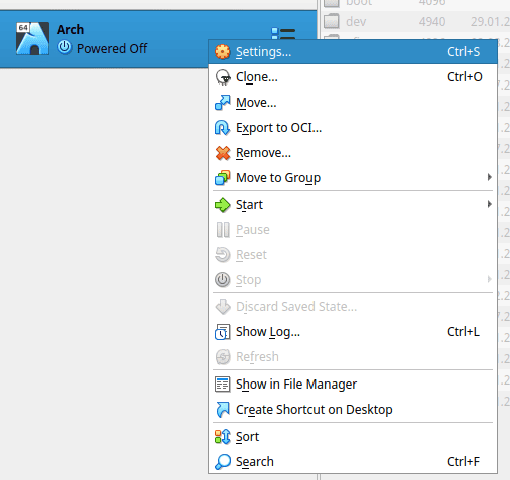
Task: Select the Arch virtual machine name
Action: pos(70,30)
